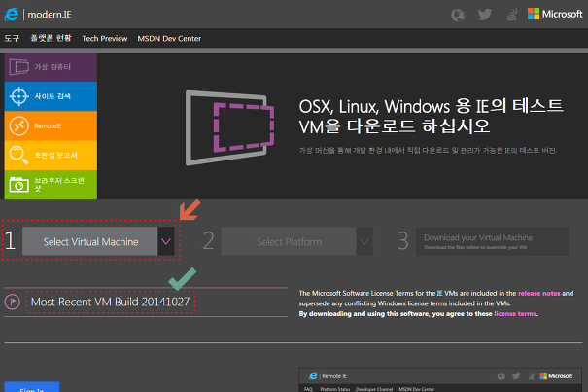Click the blue Sign In button

32,387
